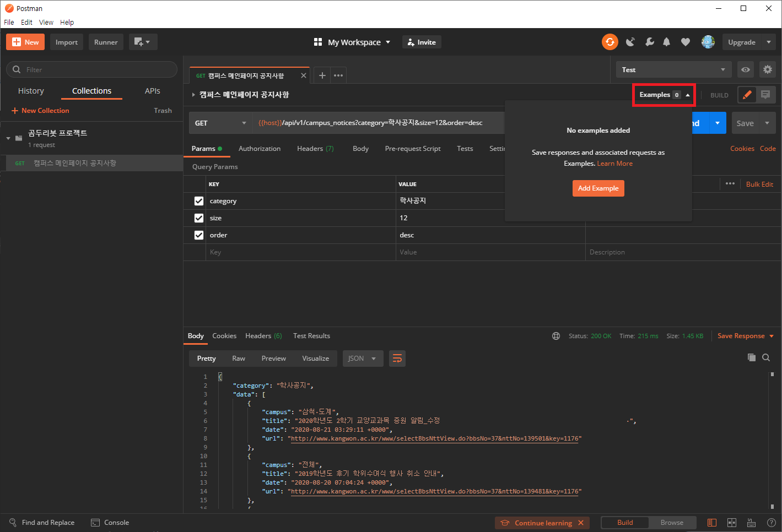Open manage environments gear icon
Viewport: 782px width, 532px height.
point(768,70)
